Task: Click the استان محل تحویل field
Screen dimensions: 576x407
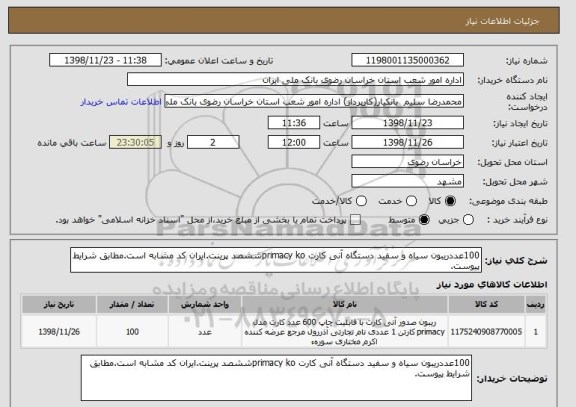Action: pos(407,162)
